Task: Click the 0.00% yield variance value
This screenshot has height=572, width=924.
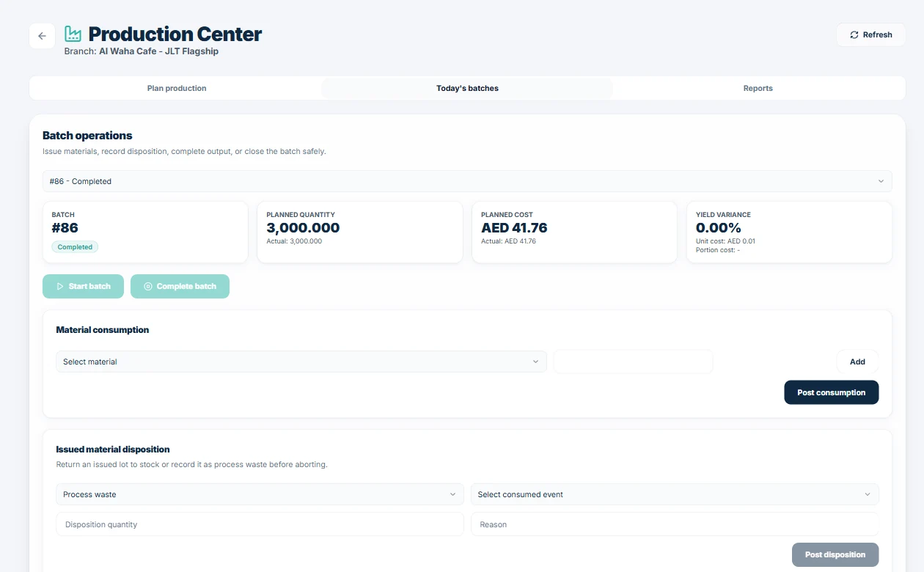Action: tap(719, 228)
